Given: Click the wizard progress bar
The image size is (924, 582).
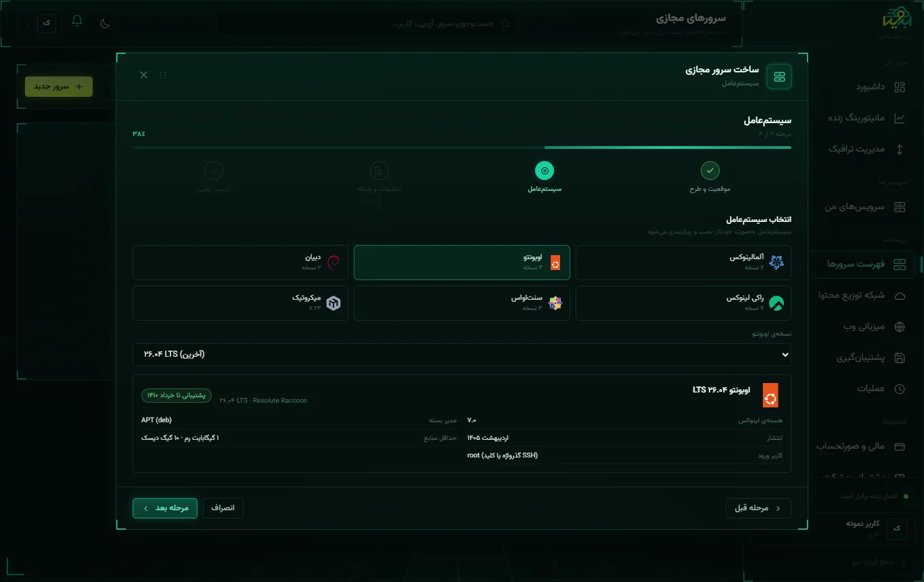Looking at the screenshot, I should click(462, 148).
